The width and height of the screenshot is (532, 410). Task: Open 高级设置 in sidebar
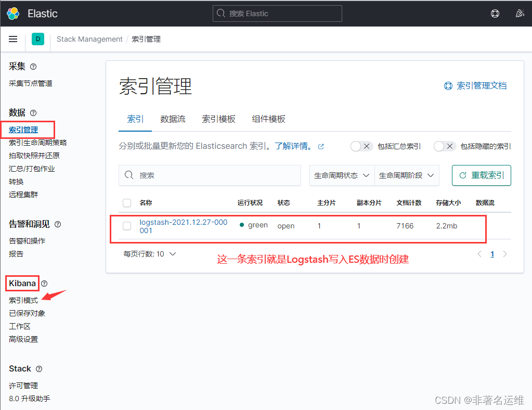tap(23, 339)
